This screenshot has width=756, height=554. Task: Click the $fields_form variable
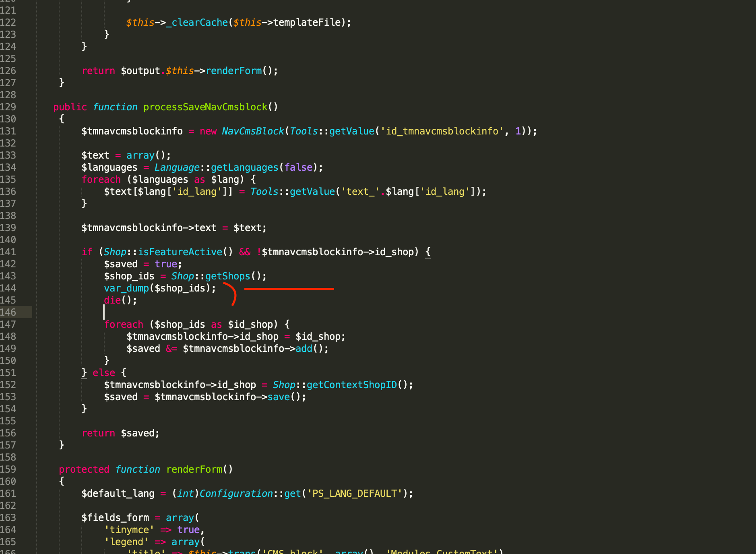pos(115,518)
